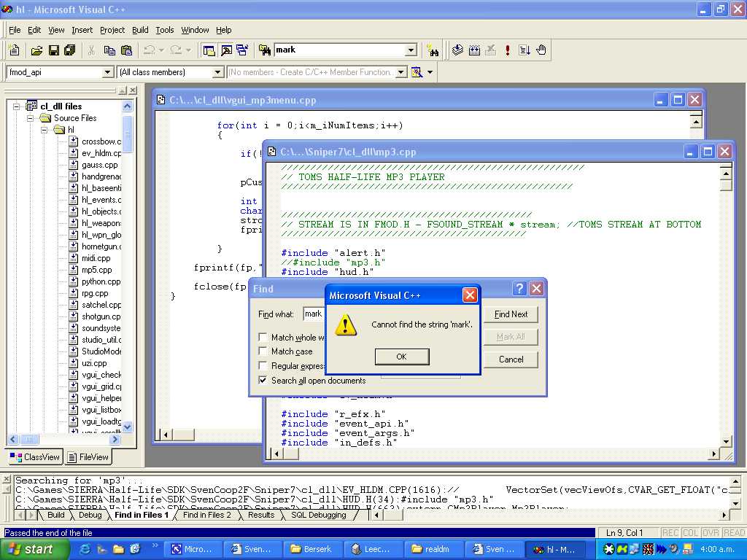Open the All class members dropdown
Screen dimensions: 747x560
pyautogui.click(x=217, y=72)
